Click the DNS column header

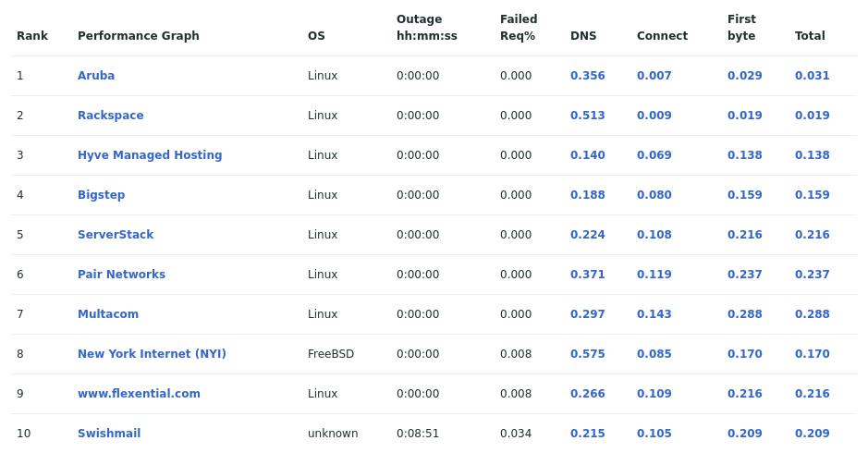pyautogui.click(x=583, y=35)
